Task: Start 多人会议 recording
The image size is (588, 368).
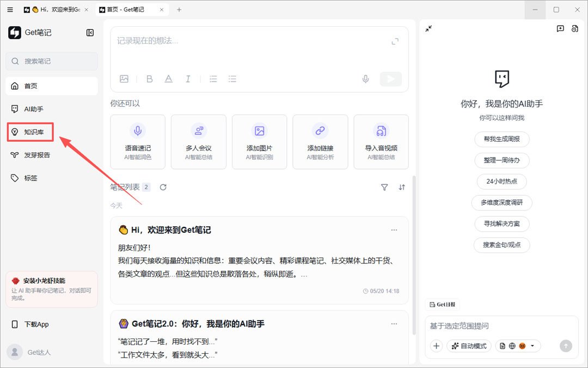Action: click(199, 142)
